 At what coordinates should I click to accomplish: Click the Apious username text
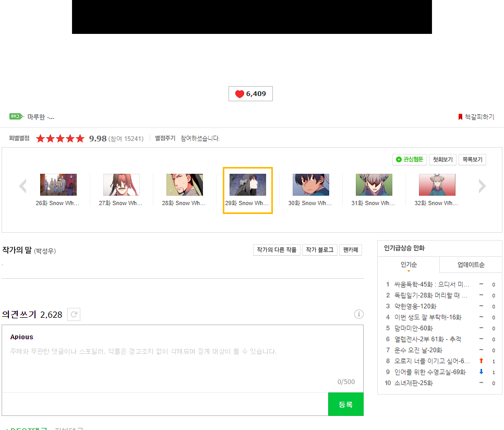pos(21,337)
